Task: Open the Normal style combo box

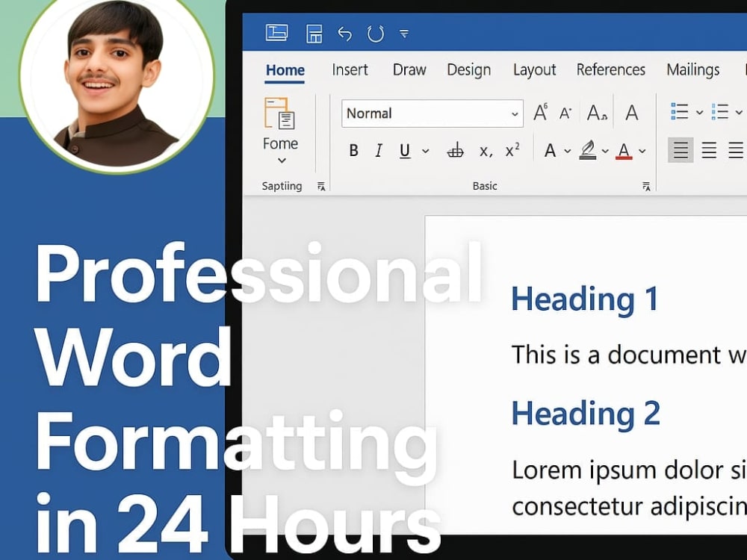Action: point(432,113)
